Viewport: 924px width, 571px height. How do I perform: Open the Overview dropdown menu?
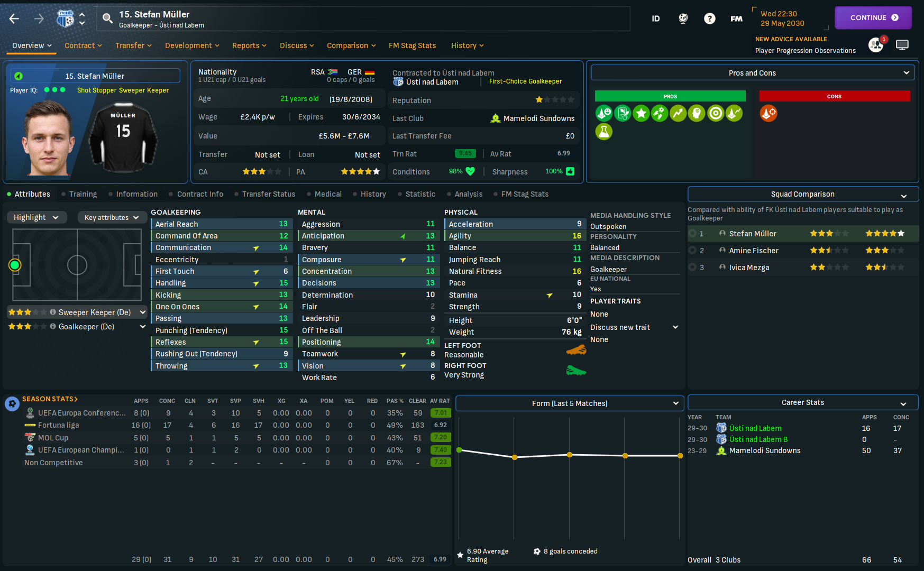click(32, 45)
